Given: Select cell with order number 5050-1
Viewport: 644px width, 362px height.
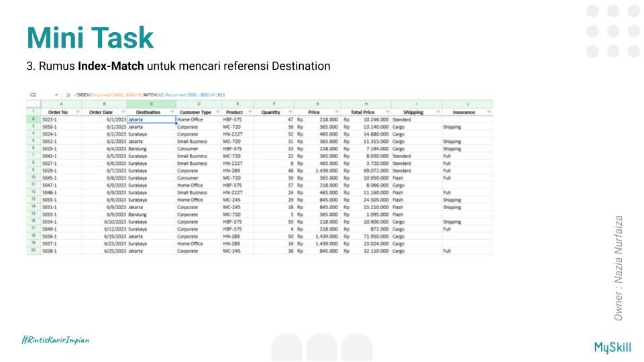Looking at the screenshot, I should (x=61, y=127).
